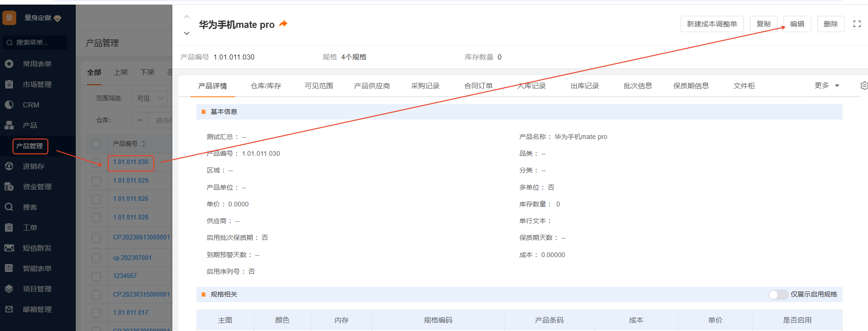868x331 pixels.
Task: Click the 搜索菜单 search field
Action: point(35,43)
